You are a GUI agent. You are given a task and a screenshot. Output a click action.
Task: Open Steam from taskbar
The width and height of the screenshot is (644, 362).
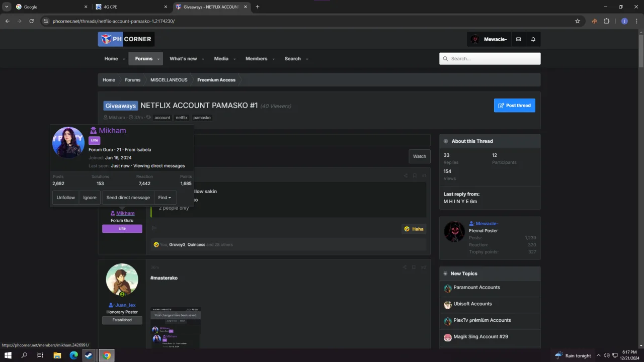[x=90, y=355]
